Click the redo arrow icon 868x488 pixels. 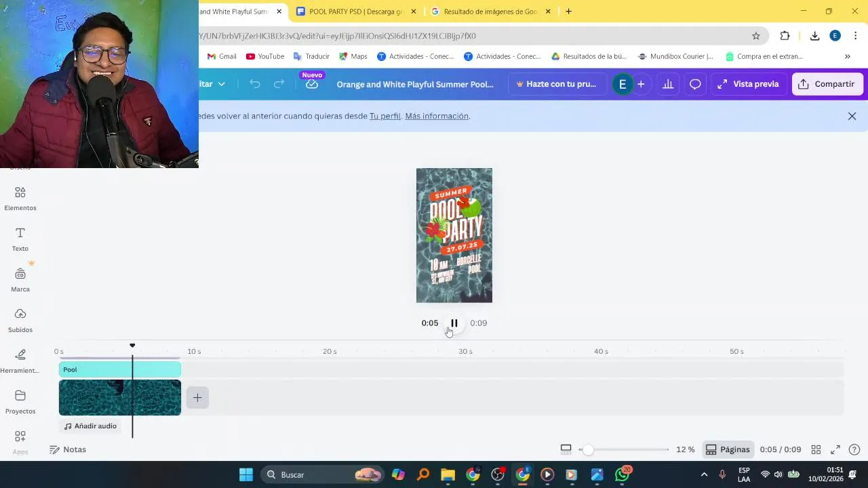tap(279, 84)
